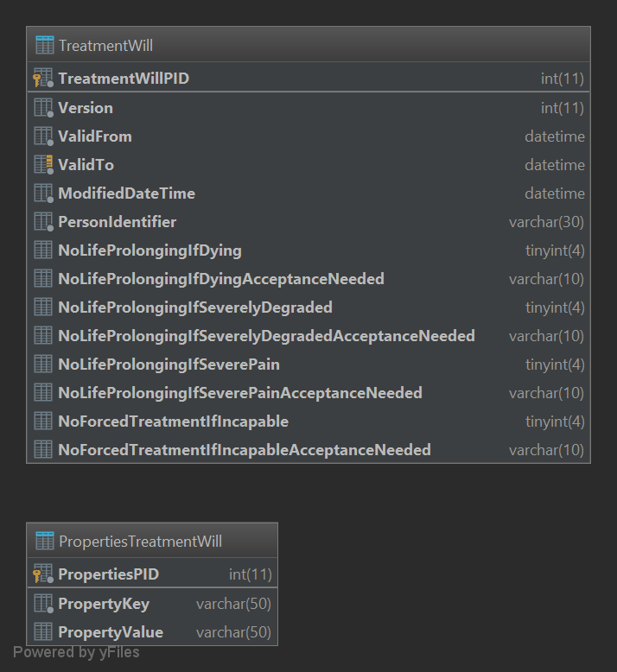Click the varchar(30) type of PersonIdentifier
617x672 pixels.
(546, 222)
